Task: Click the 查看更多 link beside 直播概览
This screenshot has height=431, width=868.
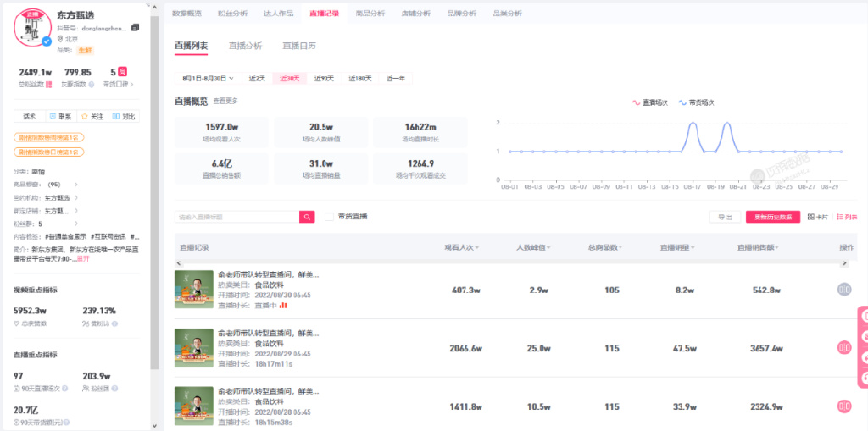Action: pyautogui.click(x=225, y=102)
